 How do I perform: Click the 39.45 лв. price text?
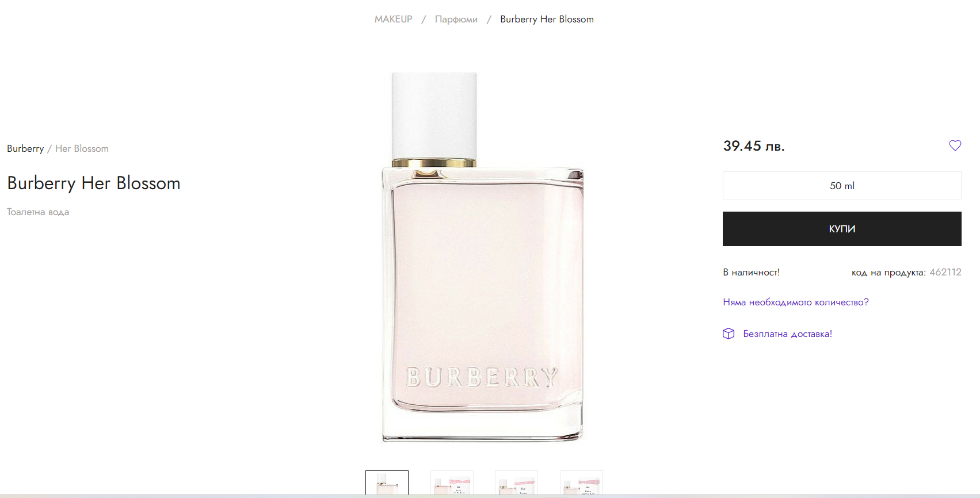pyautogui.click(x=754, y=146)
